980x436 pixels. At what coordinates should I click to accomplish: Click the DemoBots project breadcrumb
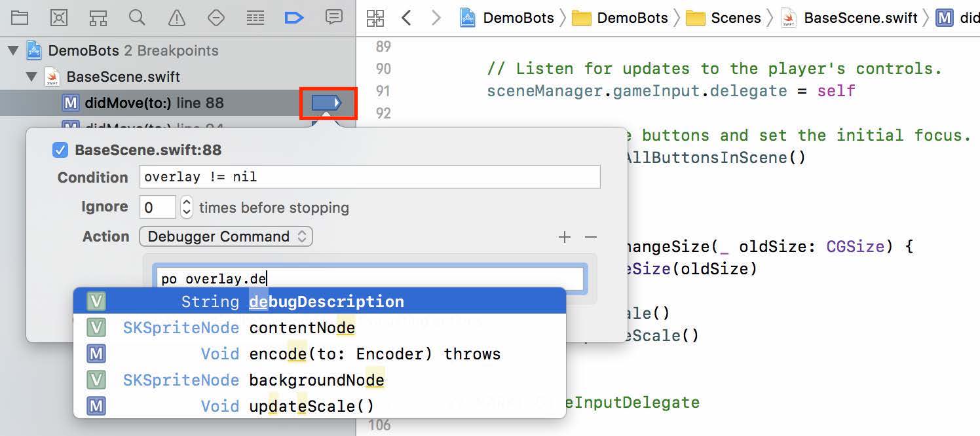506,18
